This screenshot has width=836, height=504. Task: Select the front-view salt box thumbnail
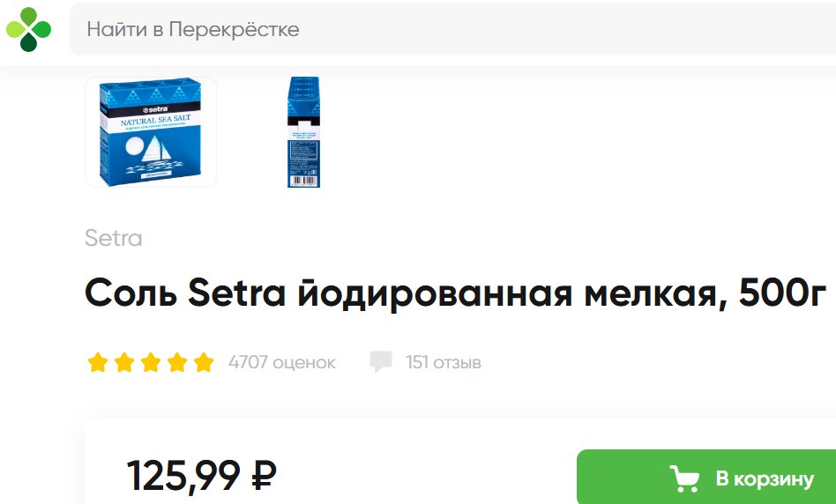(x=151, y=132)
